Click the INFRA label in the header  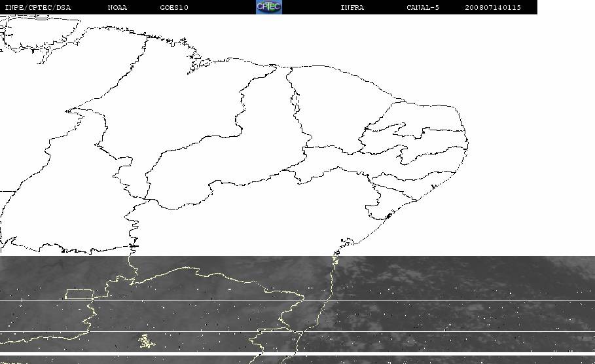click(x=352, y=8)
